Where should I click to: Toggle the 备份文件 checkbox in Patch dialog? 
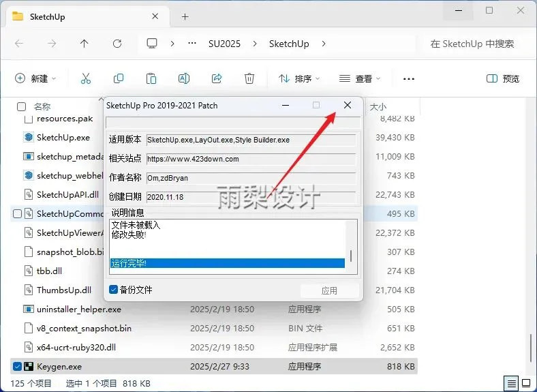pyautogui.click(x=113, y=290)
